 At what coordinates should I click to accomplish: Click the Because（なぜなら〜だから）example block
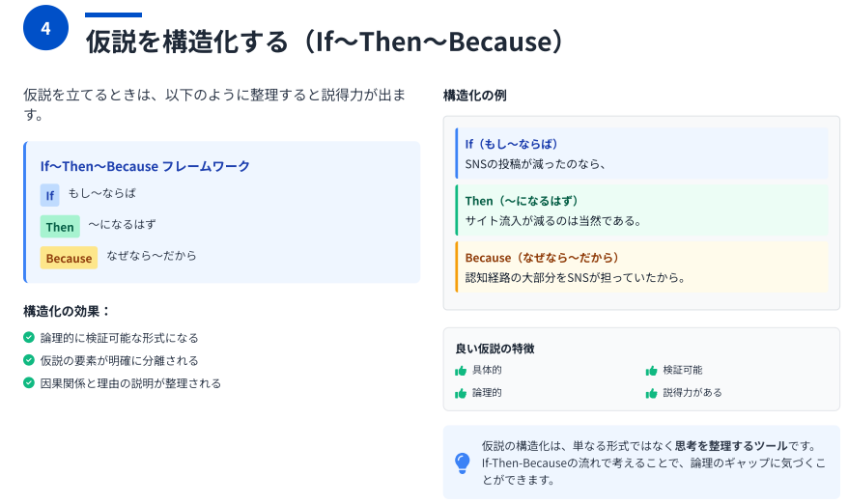[x=642, y=267]
